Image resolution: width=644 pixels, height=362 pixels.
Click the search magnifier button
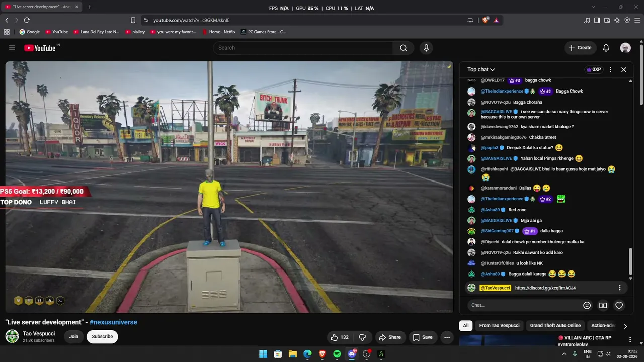click(404, 48)
